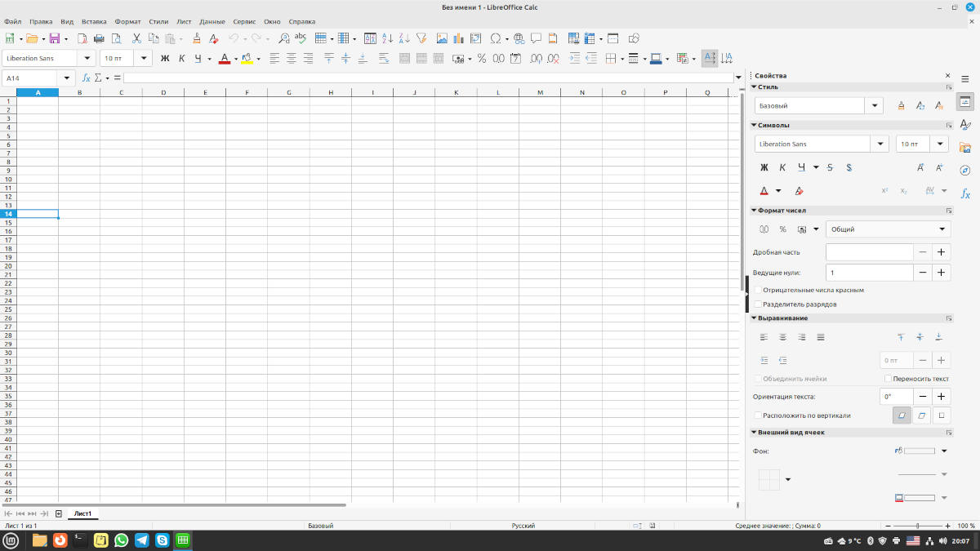Screen dimensions: 980x551
Task: Click the Sort ascending icon
Action: click(387, 38)
